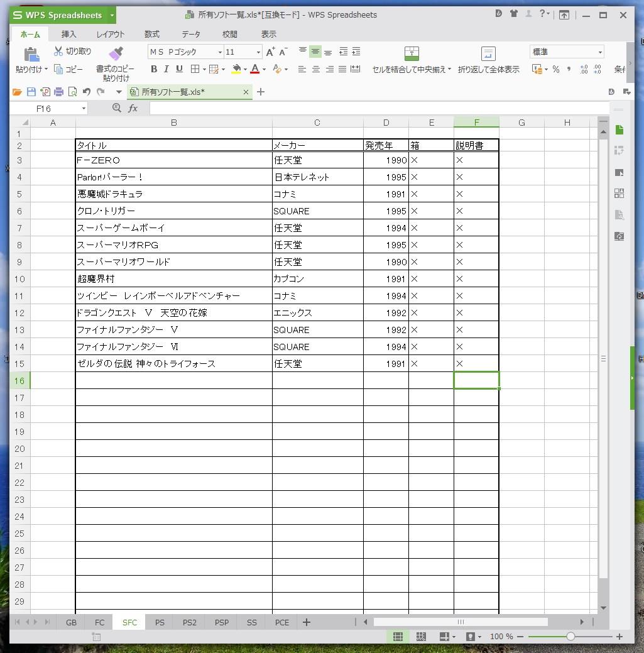This screenshot has width=644, height=653.
Task: Toggle bold formatting
Action: coord(154,69)
